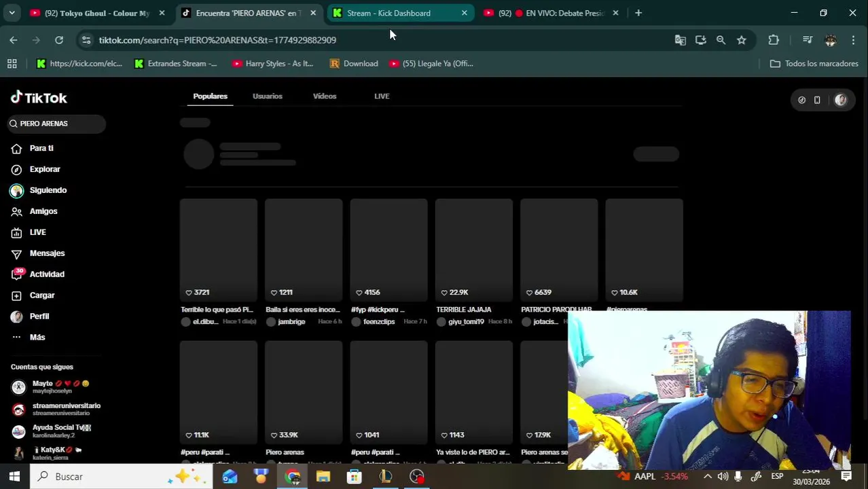
Task: Open the Chrome tab search dropdown
Action: click(12, 13)
